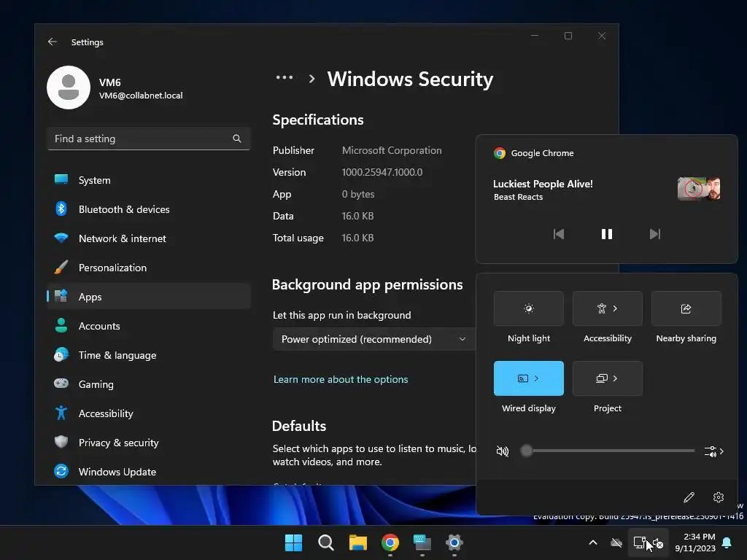This screenshot has width=747, height=560.
Task: Show hidden system tray icons
Action: pos(593,542)
